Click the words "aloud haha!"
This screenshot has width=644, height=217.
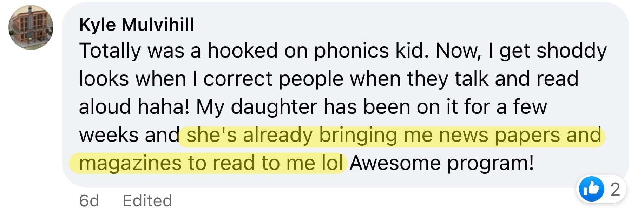(134, 107)
